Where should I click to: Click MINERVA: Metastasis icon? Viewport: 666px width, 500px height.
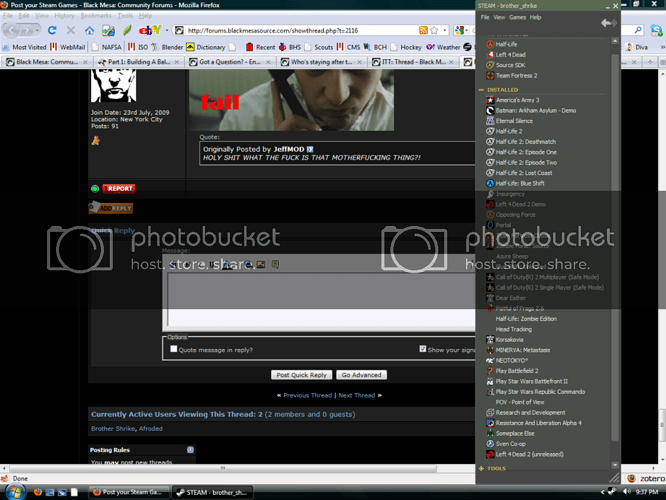click(490, 350)
